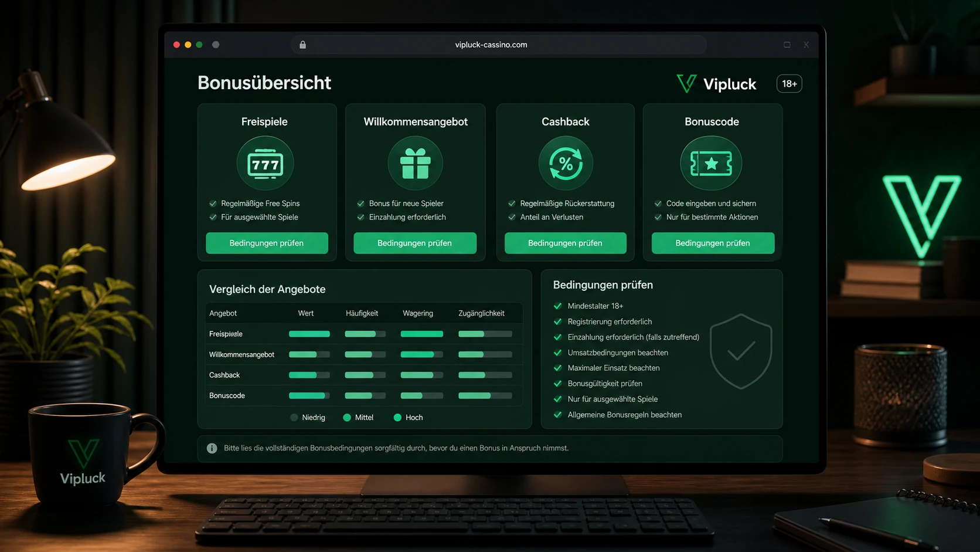Screen dimensions: 980x552
Task: Click checkmark beside Regelmäßige Rückerstattung
Action: coord(512,204)
